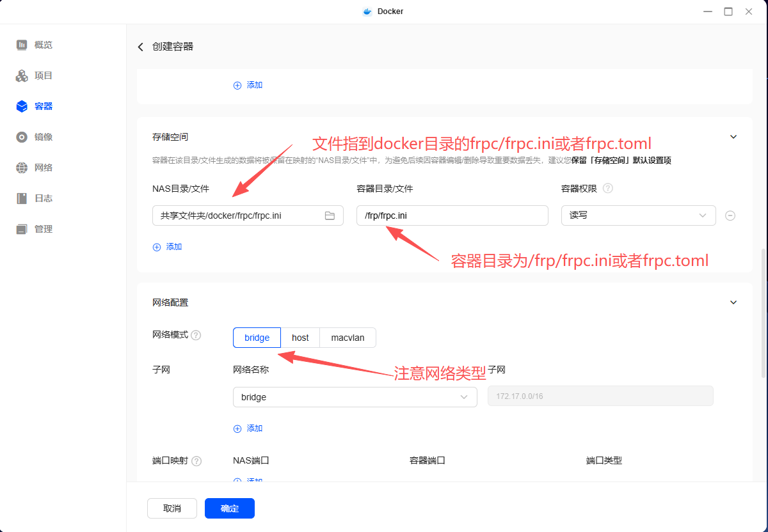Click the 取消 cancel button
768x532 pixels.
172,508
